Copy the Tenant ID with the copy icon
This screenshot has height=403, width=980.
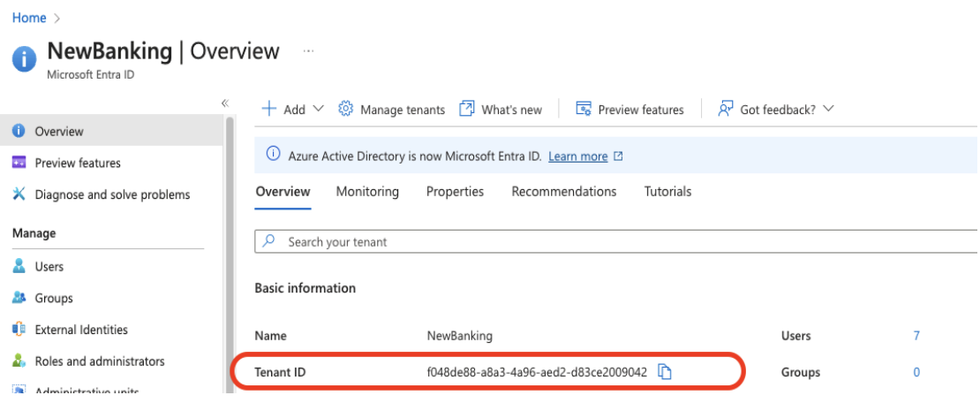coord(665,372)
